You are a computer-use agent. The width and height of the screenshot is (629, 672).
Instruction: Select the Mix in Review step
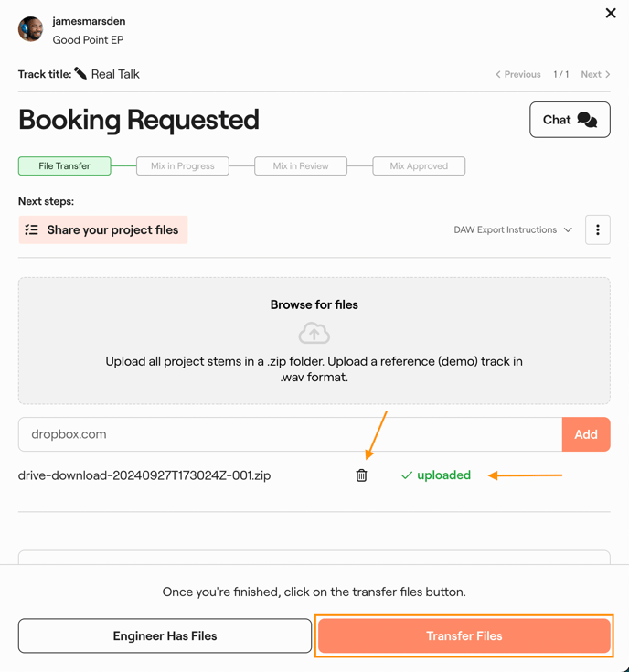(301, 166)
